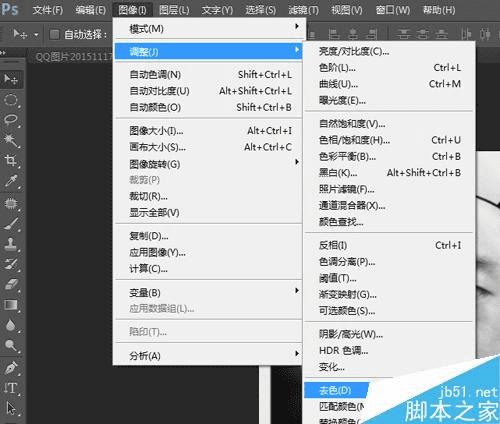Image resolution: width=500 pixels, height=424 pixels.
Task: Open the 帮助(H) menu
Action: (439, 10)
